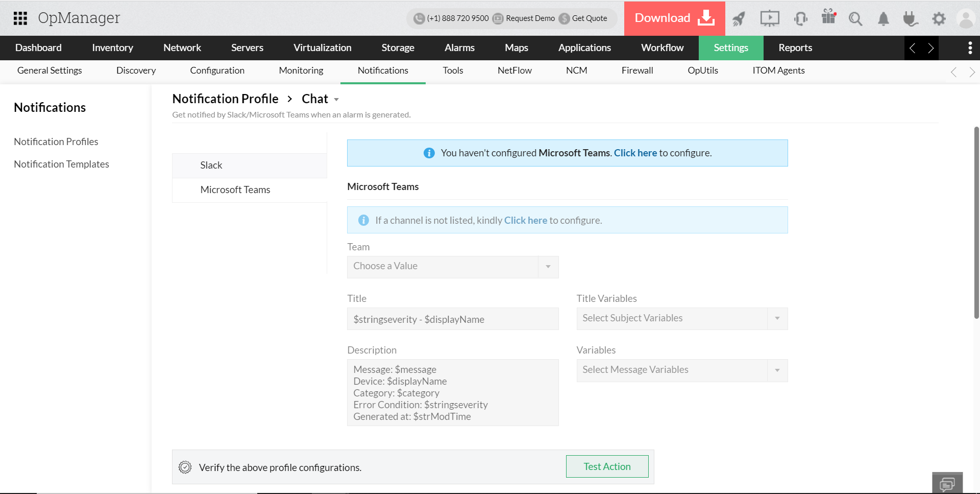Click the Notification Profile breadcrumb
Image resolution: width=980 pixels, height=494 pixels.
coord(225,99)
